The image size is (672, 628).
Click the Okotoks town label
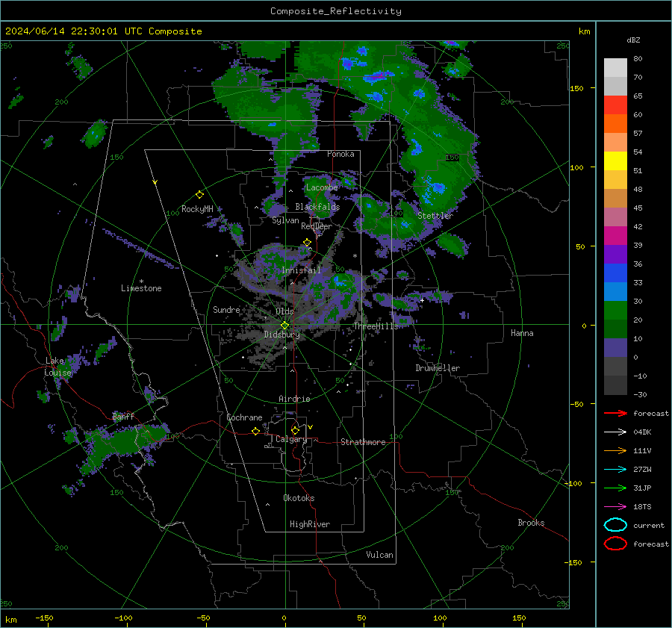coord(299,498)
